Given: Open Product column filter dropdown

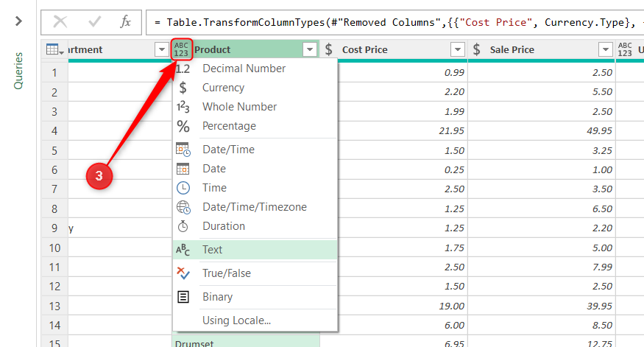Looking at the screenshot, I should tap(310, 50).
